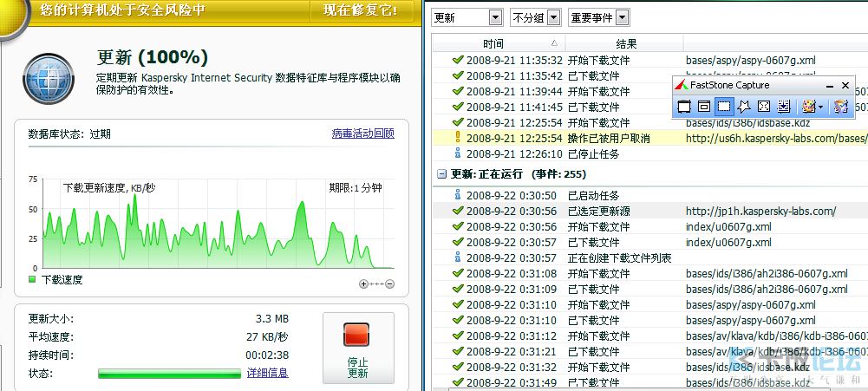Collapse the 更新: 正在运行 event group
The image size is (868, 391).
click(x=441, y=174)
